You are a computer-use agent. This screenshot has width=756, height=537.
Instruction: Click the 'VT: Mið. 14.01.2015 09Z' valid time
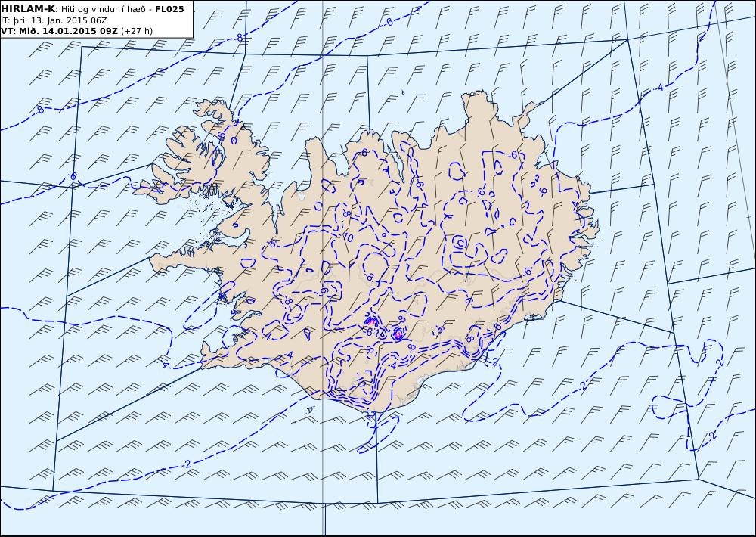(59, 31)
